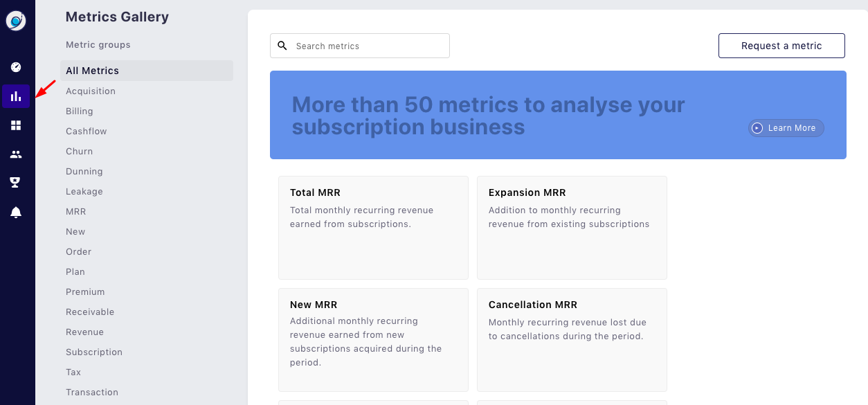Screen dimensions: 868x405
Task: Open the dashboard gauge icon
Action: tap(16, 67)
